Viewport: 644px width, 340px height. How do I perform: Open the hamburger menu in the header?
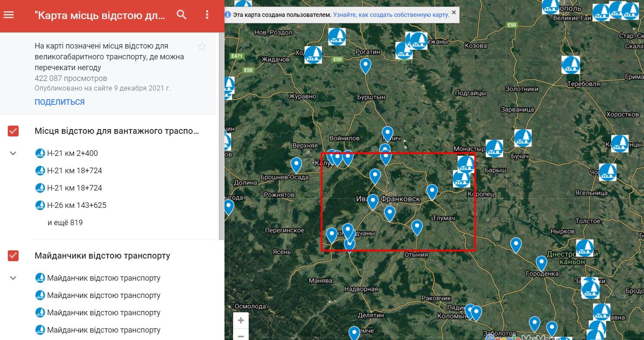point(9,15)
